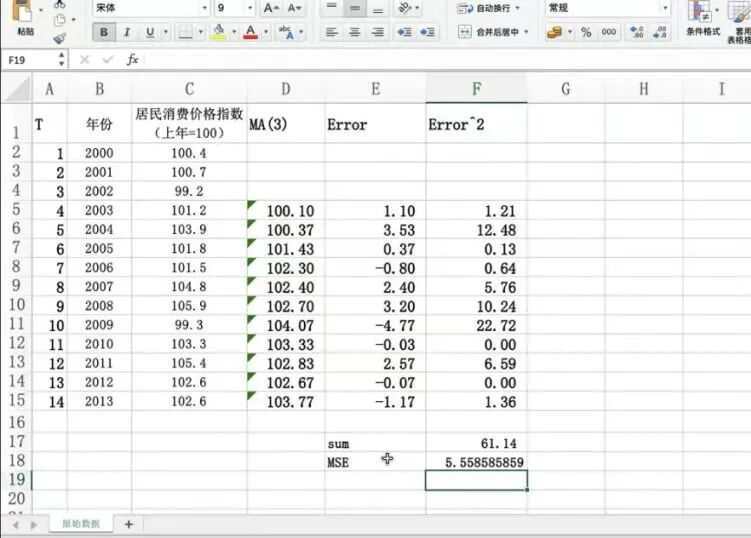Screen dimensions: 751x538
Task: Click the percent style icon
Action: pyautogui.click(x=586, y=32)
